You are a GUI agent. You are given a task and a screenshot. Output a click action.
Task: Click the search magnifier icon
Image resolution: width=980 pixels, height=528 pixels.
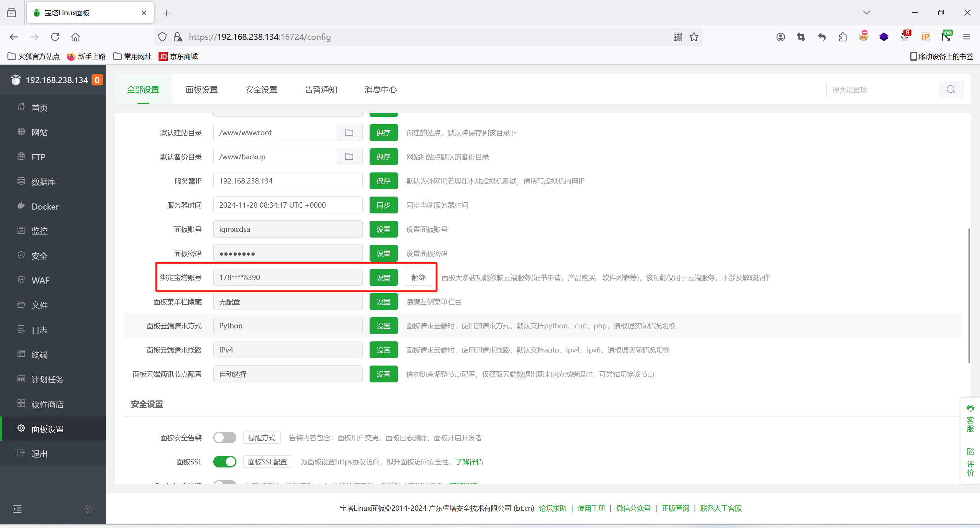point(951,90)
